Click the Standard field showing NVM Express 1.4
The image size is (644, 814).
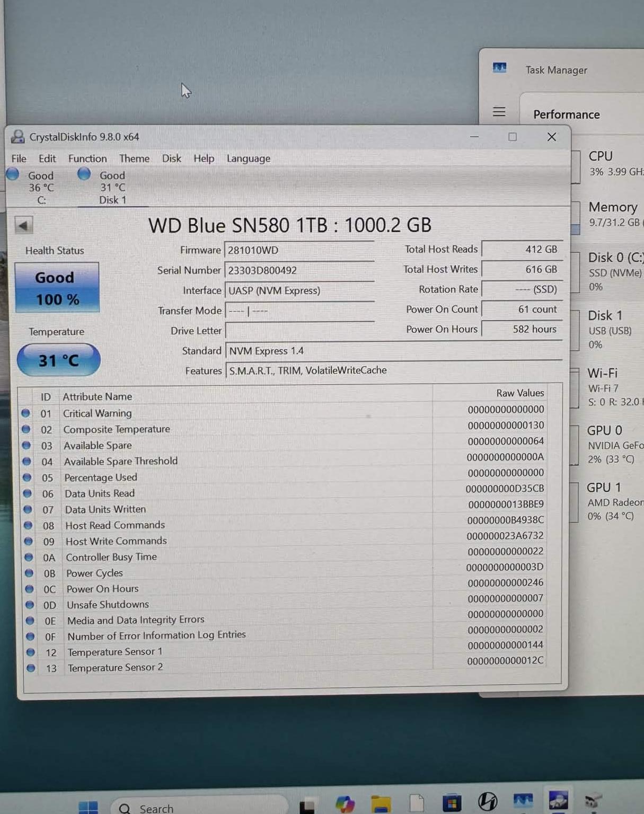[394, 351]
